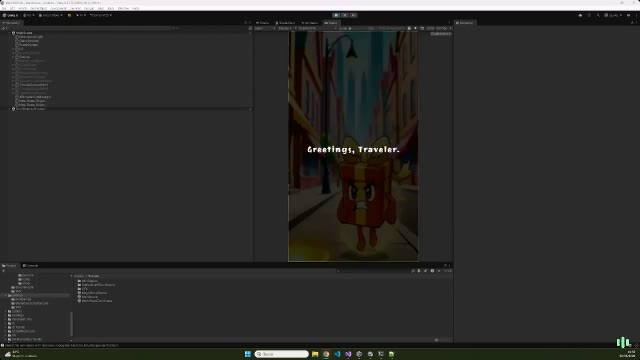Open the Windows Start menu
This screenshot has height=360, width=640.
pyautogui.click(x=248, y=354)
